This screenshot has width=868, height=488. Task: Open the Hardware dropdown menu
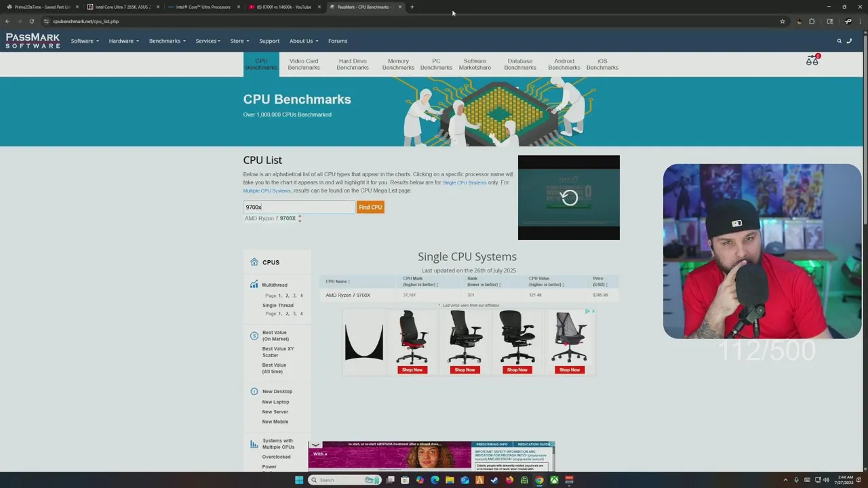click(x=123, y=41)
